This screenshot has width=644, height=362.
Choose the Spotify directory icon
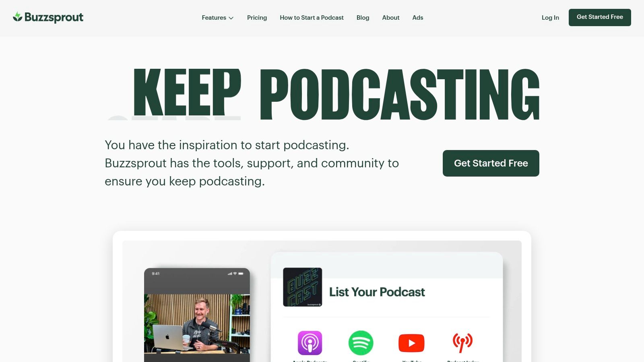tap(361, 343)
